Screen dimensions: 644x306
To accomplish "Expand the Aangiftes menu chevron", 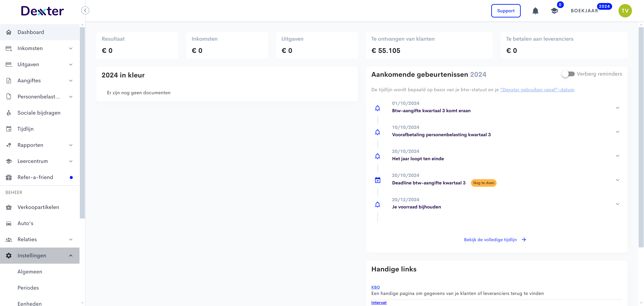I will click(71, 81).
